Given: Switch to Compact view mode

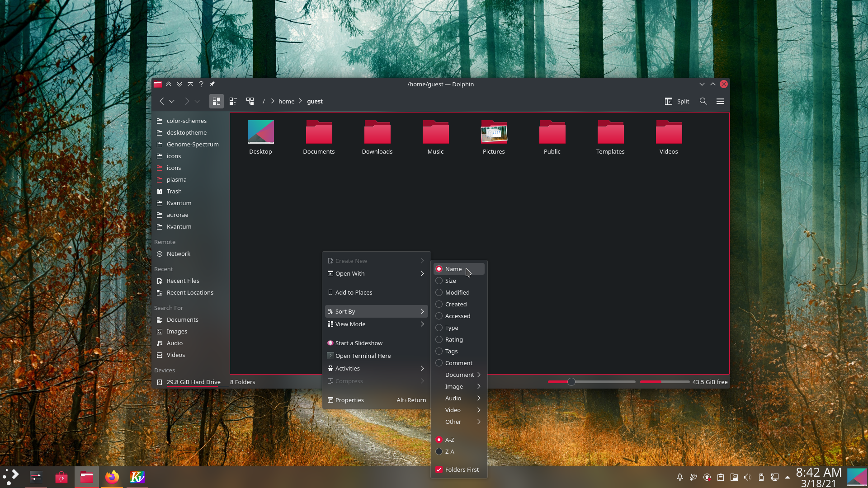Looking at the screenshot, I should click(x=233, y=101).
